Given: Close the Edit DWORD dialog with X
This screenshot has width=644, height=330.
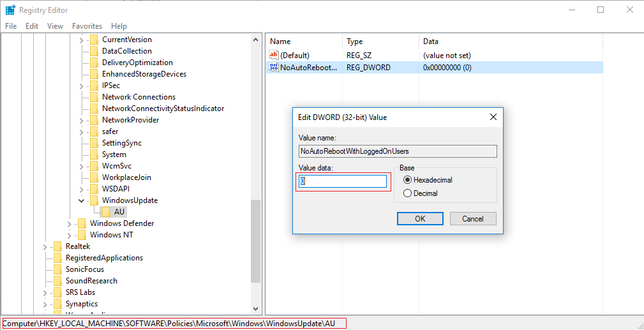Looking at the screenshot, I should (493, 117).
